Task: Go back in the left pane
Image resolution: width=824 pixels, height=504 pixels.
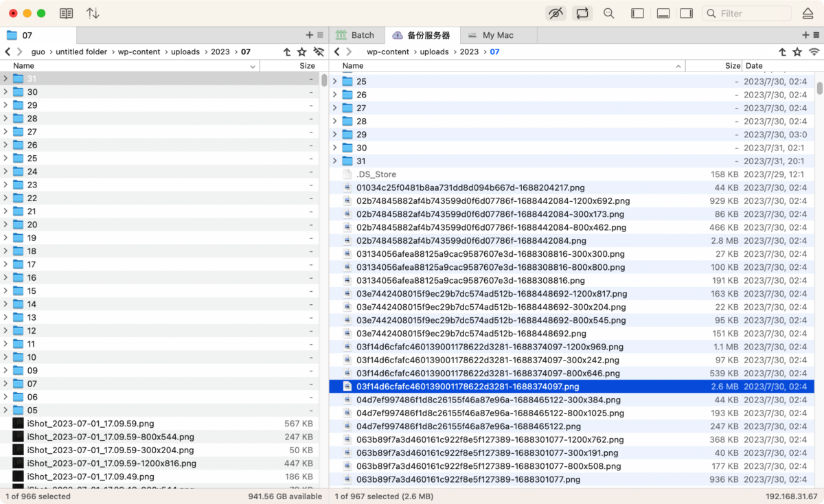Action: tap(8, 51)
